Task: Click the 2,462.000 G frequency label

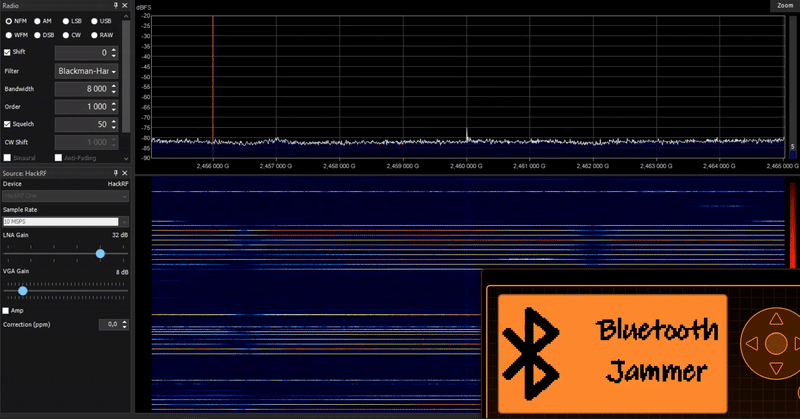Action: 593,166
